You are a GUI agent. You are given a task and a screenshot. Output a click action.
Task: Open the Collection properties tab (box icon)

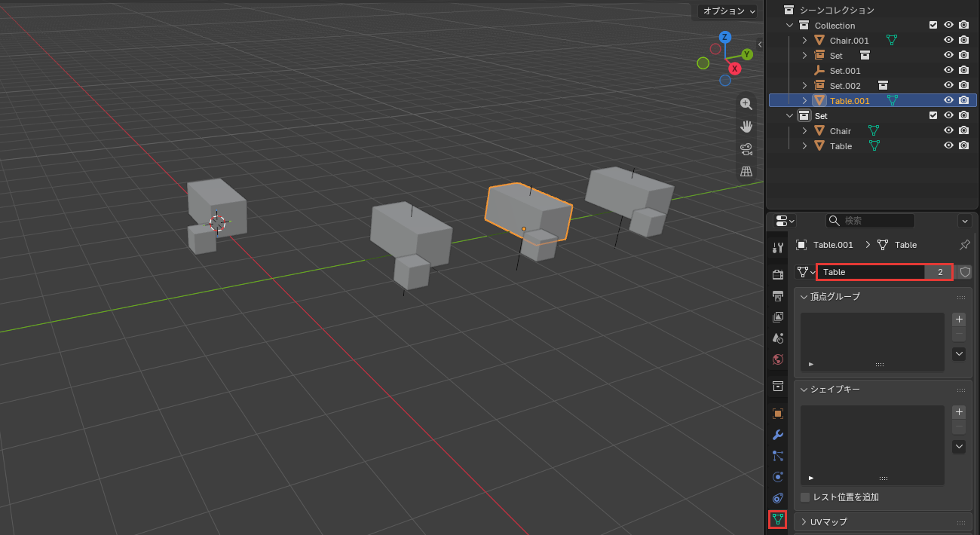(x=778, y=387)
